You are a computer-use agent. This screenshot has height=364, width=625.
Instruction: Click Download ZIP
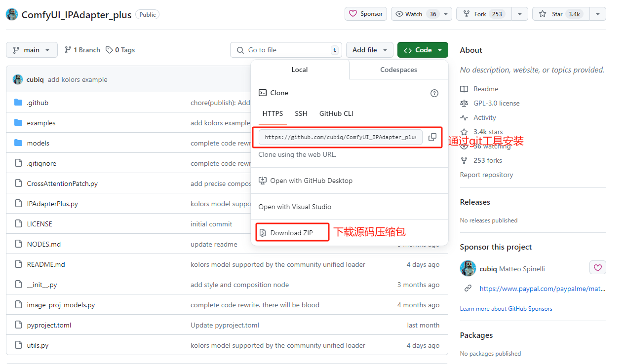tap(292, 233)
